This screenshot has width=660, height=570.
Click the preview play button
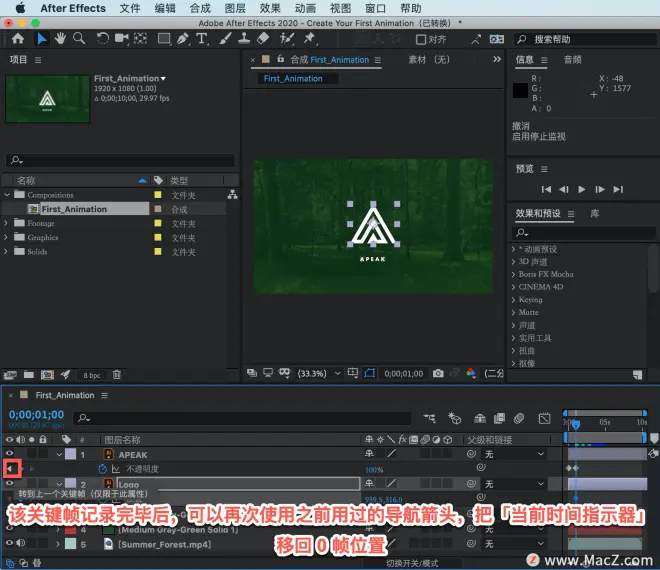(x=582, y=189)
